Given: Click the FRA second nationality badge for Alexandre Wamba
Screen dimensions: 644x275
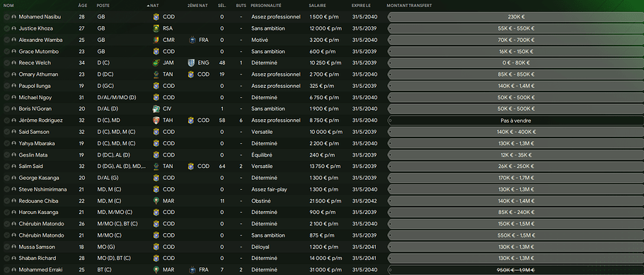Looking at the screenshot, I should pos(192,40).
